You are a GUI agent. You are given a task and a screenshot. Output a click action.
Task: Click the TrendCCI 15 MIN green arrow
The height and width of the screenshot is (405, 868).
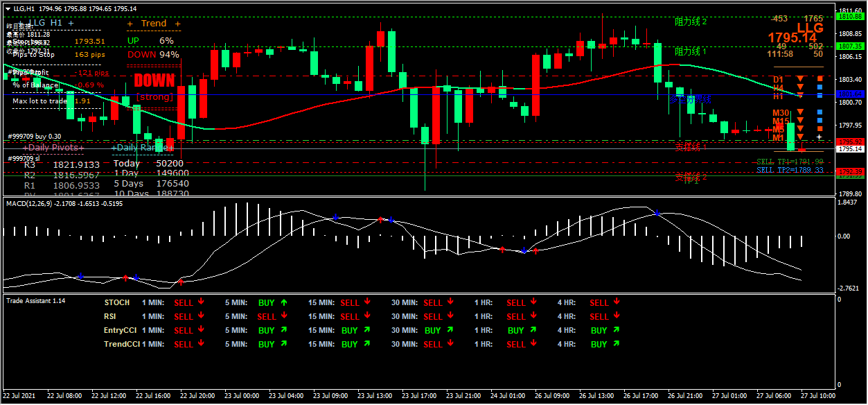click(x=367, y=344)
